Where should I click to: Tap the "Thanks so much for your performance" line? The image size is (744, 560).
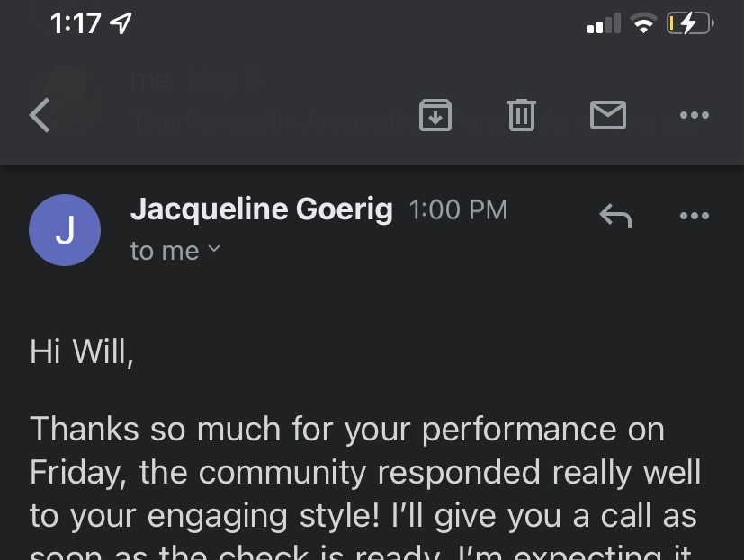click(346, 430)
